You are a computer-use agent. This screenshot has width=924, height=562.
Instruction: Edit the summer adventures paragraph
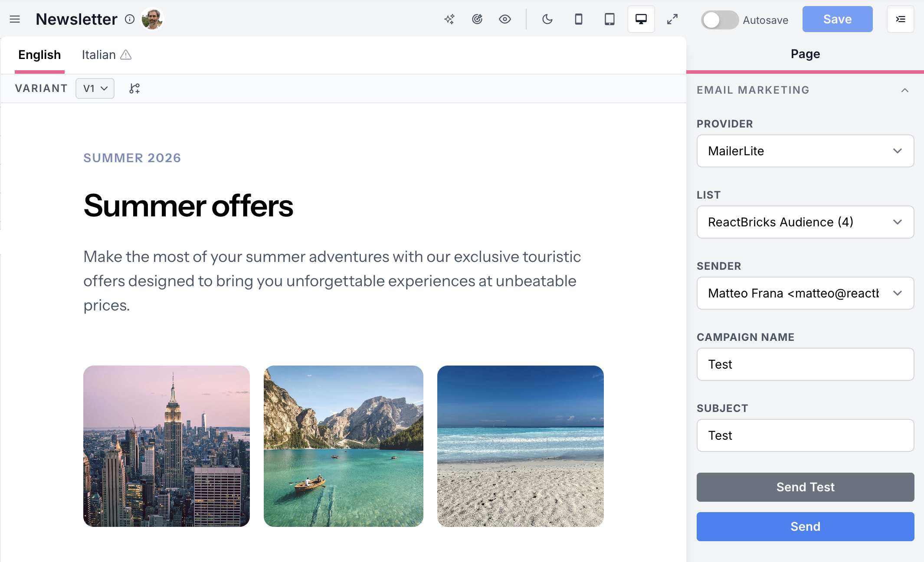tap(332, 281)
